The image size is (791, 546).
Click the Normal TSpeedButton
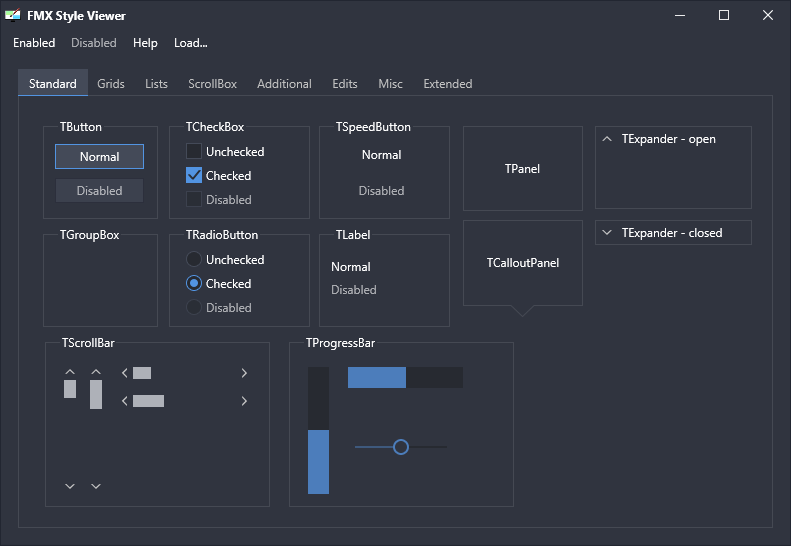(x=381, y=155)
